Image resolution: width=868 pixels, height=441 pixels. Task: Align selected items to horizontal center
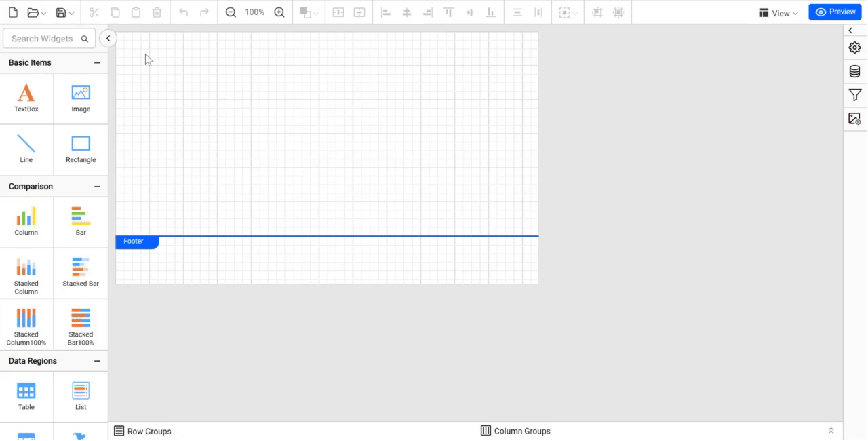(x=407, y=12)
